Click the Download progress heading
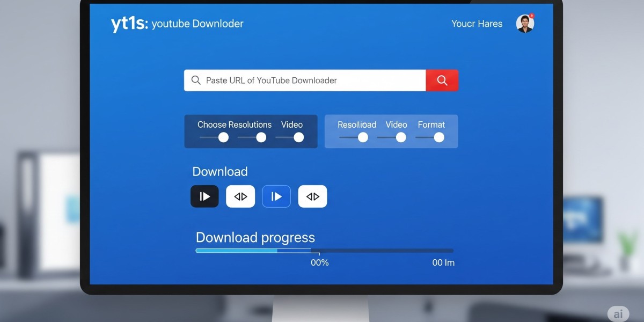The height and width of the screenshot is (322, 644). coord(255,237)
